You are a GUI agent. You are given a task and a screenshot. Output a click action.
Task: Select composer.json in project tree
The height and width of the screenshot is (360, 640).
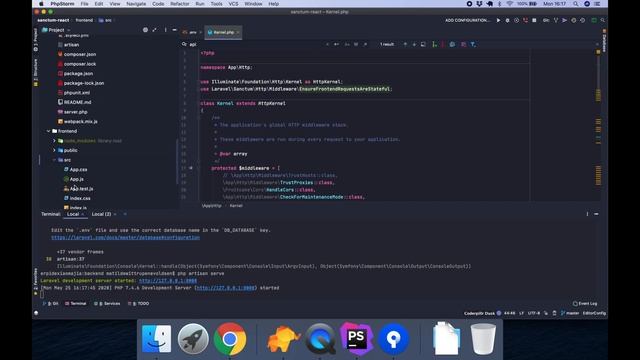(x=77, y=54)
